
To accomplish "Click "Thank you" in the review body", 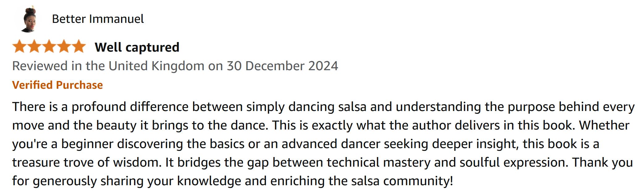I will (602, 163).
